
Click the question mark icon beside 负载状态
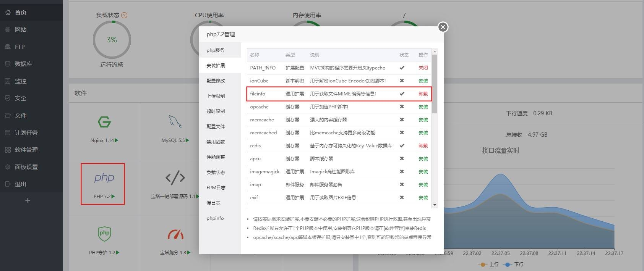(124, 15)
